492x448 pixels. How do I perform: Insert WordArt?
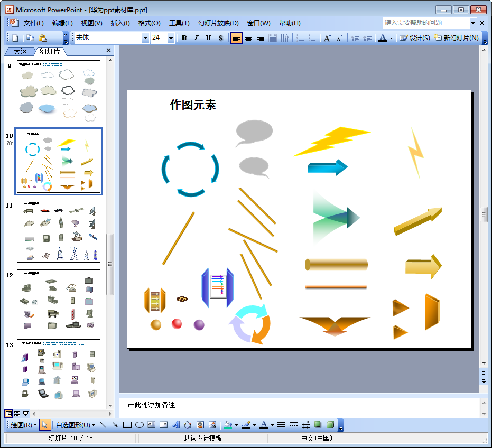175,425
